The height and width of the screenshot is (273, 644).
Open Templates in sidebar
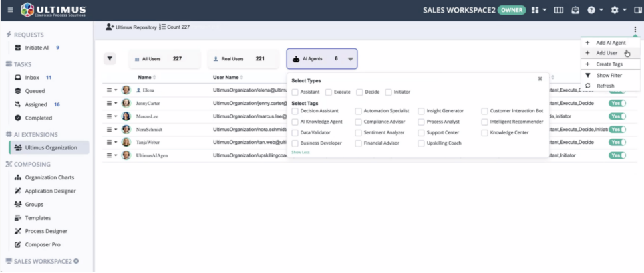click(x=33, y=218)
